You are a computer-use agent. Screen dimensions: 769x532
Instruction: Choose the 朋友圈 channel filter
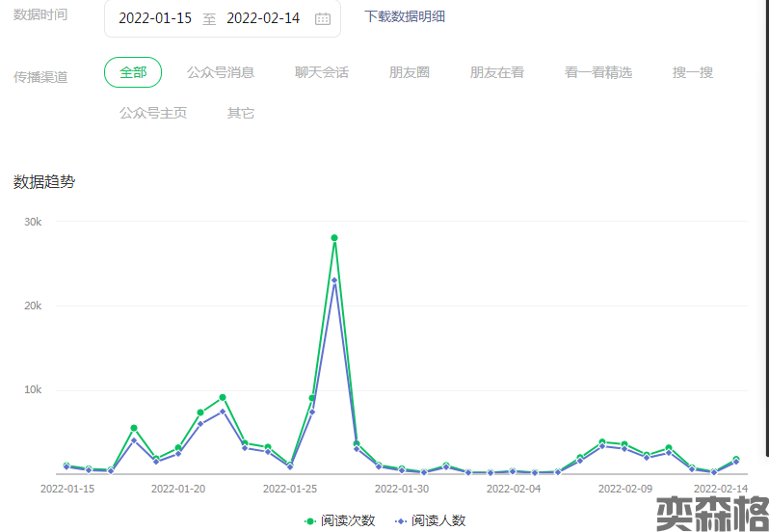410,72
